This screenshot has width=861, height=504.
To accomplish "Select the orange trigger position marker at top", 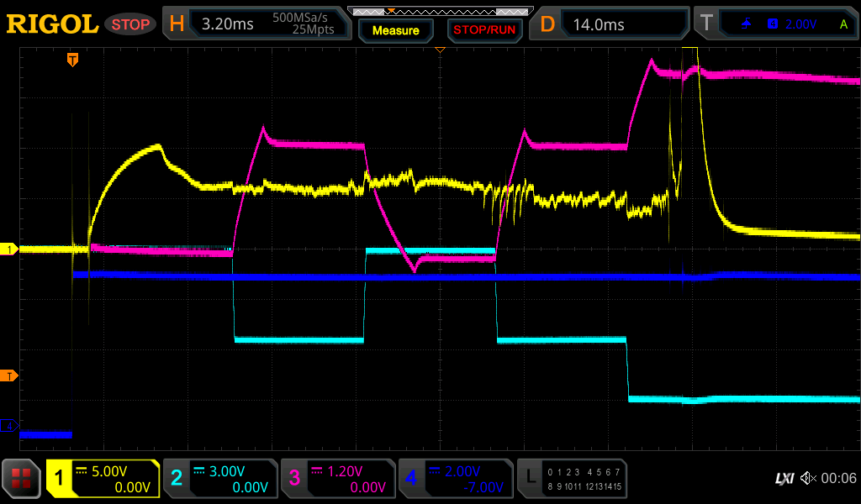I will pyautogui.click(x=73, y=59).
